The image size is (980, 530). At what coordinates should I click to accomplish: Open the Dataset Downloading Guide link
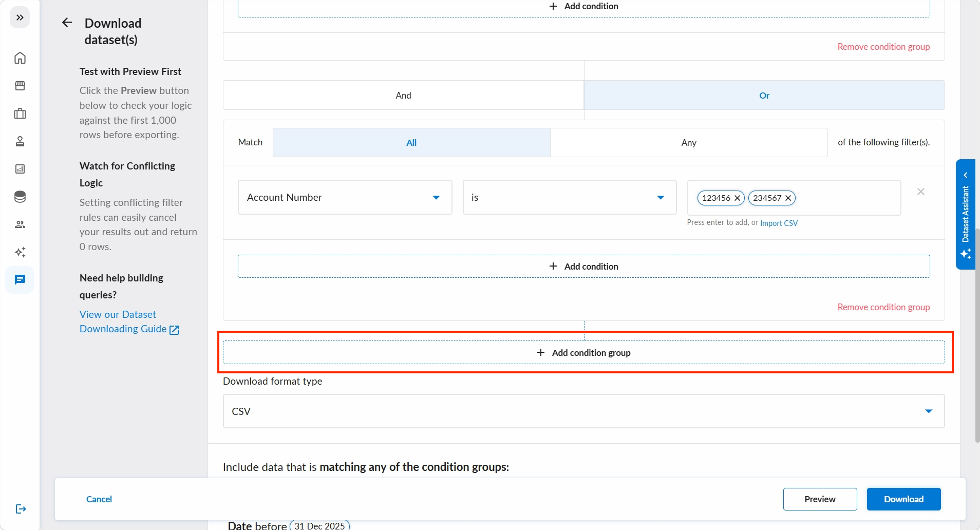[129, 321]
